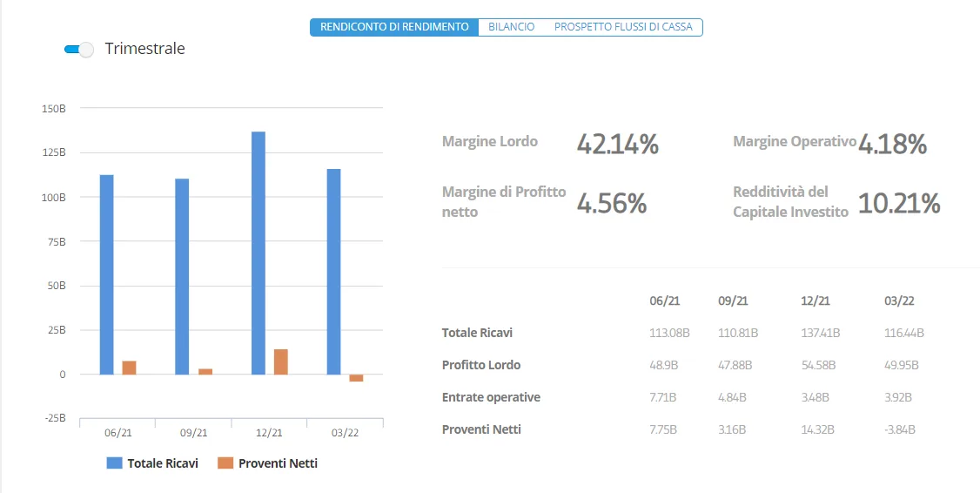Click the 06/21 Proventi Netti orange bar

coord(130,368)
